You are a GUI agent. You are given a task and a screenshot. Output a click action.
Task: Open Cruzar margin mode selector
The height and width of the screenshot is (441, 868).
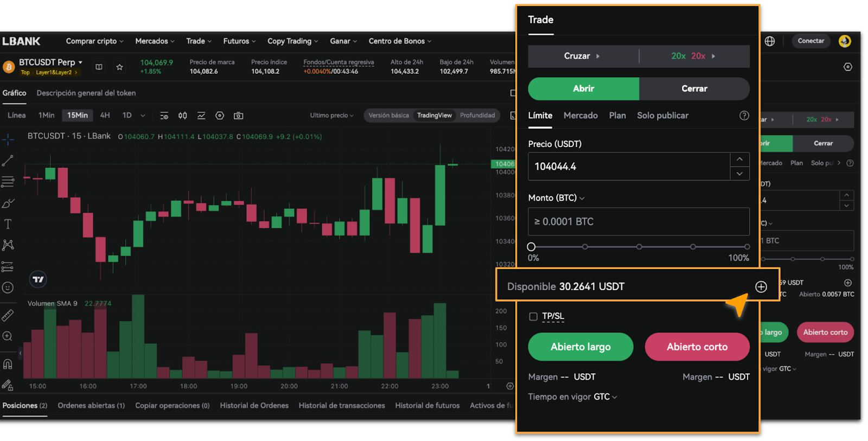pos(583,56)
